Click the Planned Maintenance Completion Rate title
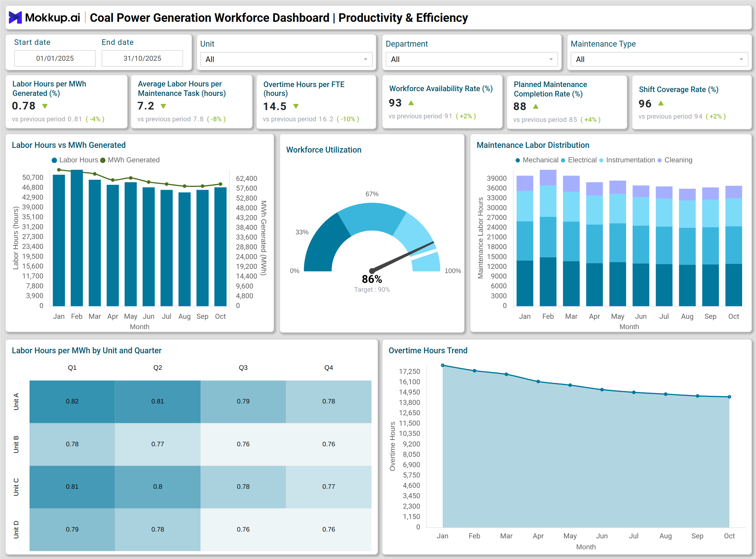756x559 pixels. click(x=550, y=89)
